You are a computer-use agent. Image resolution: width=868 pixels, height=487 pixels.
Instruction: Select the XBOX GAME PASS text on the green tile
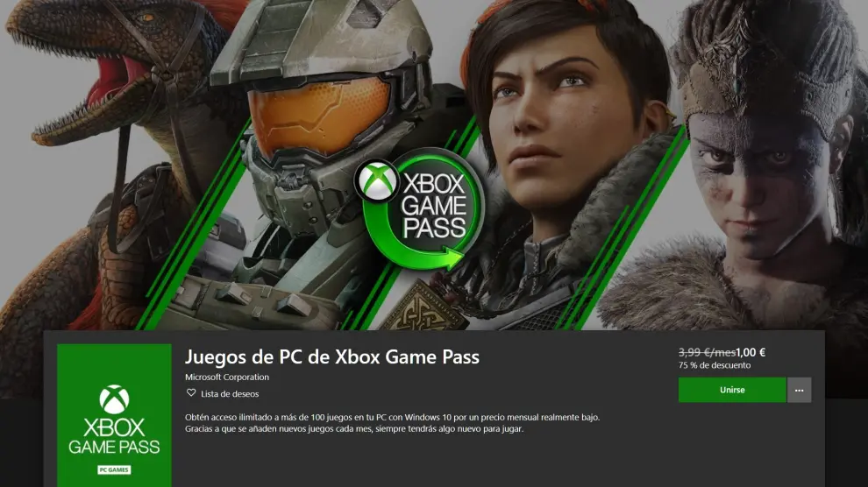click(x=114, y=436)
